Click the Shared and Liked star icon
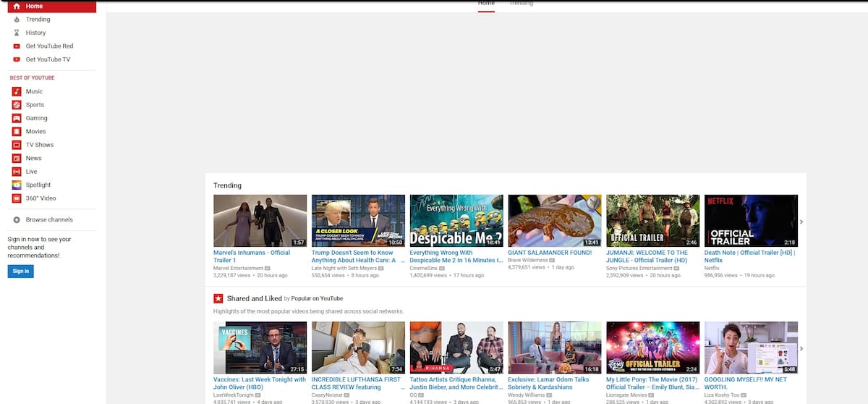 [x=218, y=298]
